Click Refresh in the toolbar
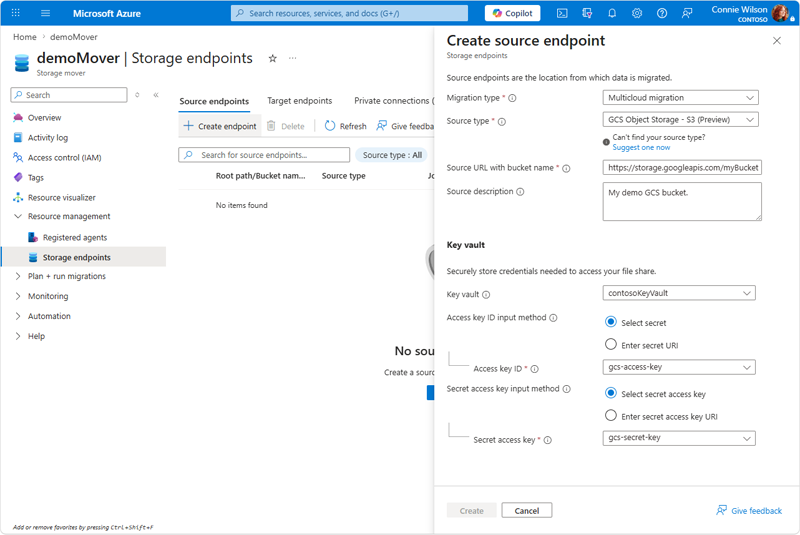The image size is (800, 535). (x=346, y=126)
